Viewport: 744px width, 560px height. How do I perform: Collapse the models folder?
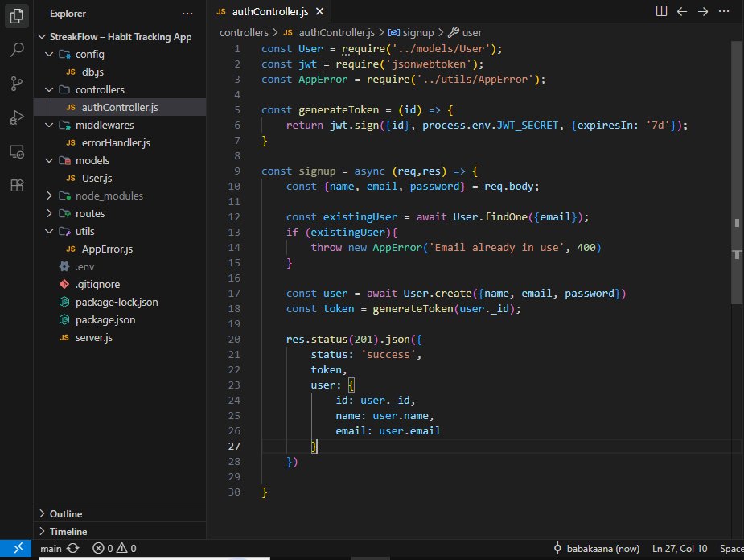coord(49,160)
